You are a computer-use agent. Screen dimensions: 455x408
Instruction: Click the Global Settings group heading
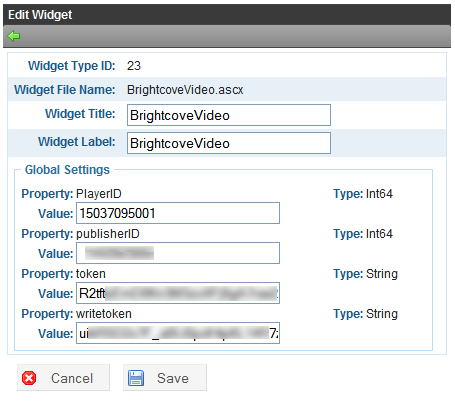click(x=67, y=170)
